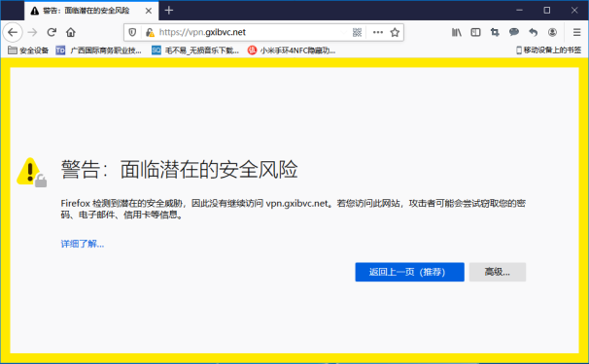Go to the Firefox home page
The image size is (589, 364).
tap(71, 33)
